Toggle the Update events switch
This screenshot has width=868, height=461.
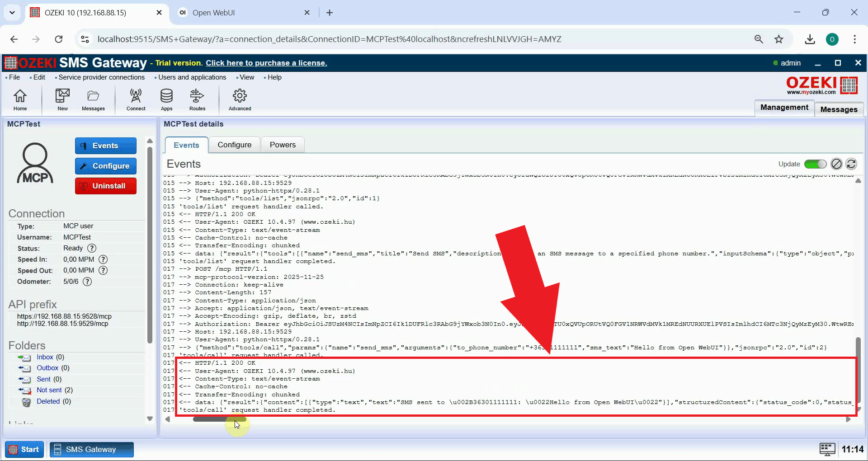pos(815,164)
